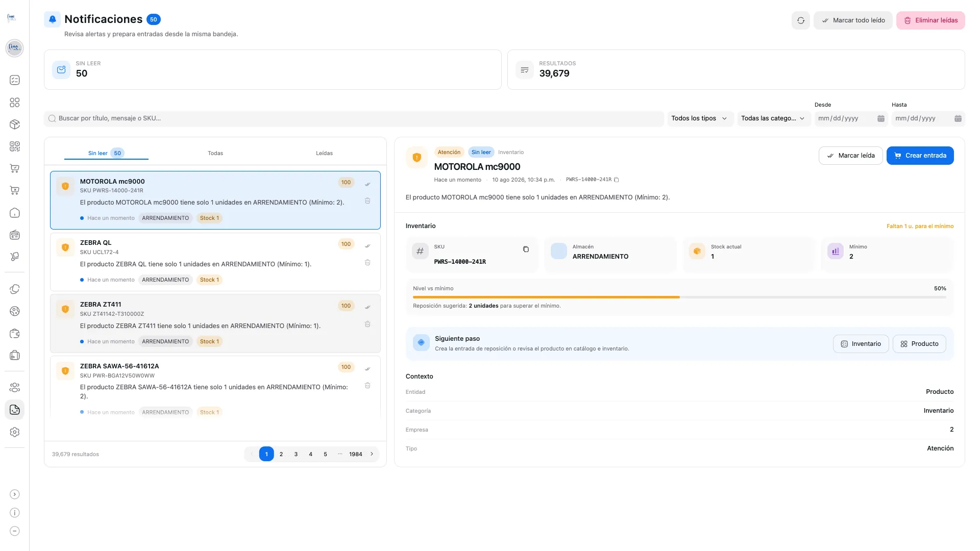The width and height of the screenshot is (980, 551).
Task: Copy SKU from the Inventario SKU card
Action: 526,249
